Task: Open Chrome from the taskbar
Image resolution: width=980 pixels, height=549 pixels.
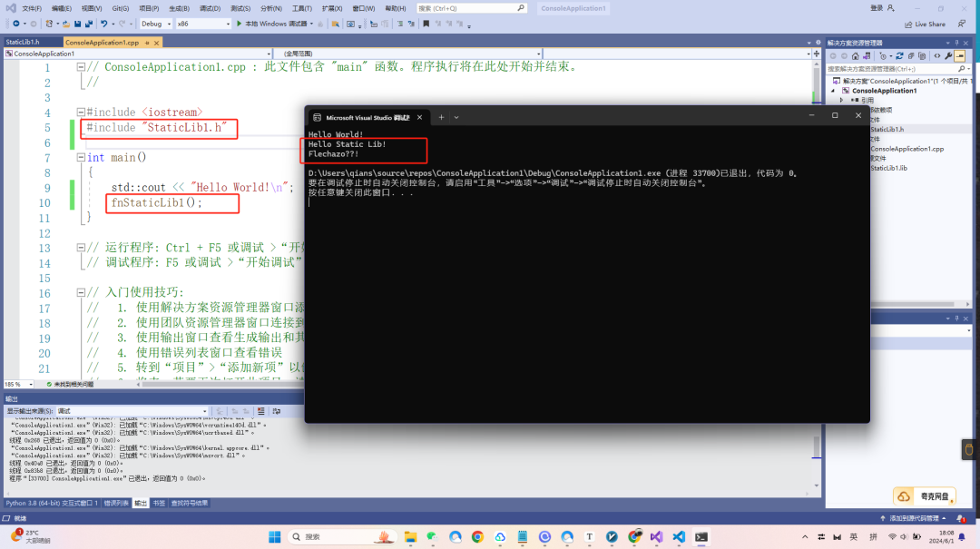Action: (477, 537)
